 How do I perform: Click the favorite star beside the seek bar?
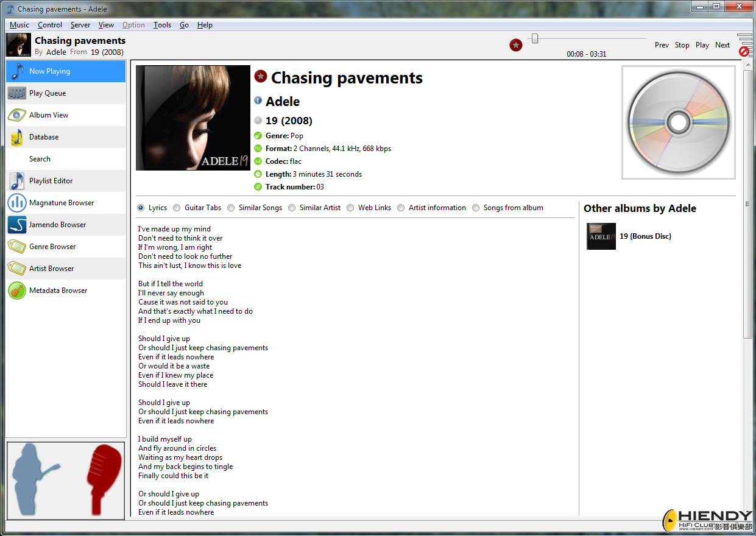click(x=516, y=44)
